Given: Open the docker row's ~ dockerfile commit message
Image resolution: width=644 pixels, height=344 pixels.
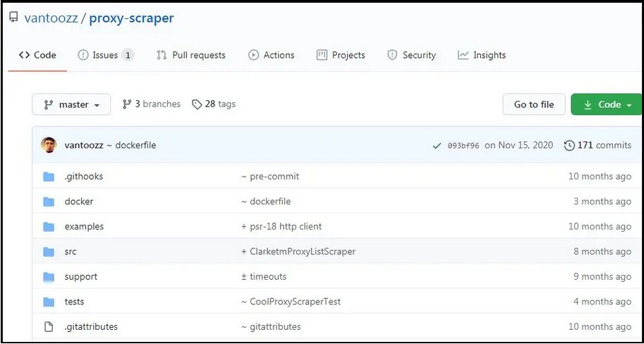Looking at the screenshot, I should [266, 201].
